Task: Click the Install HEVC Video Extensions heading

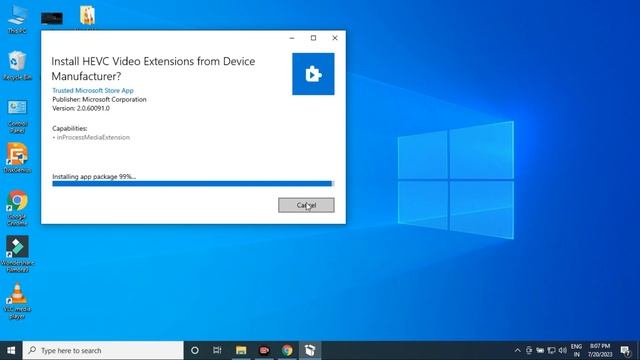Action: 153,69
